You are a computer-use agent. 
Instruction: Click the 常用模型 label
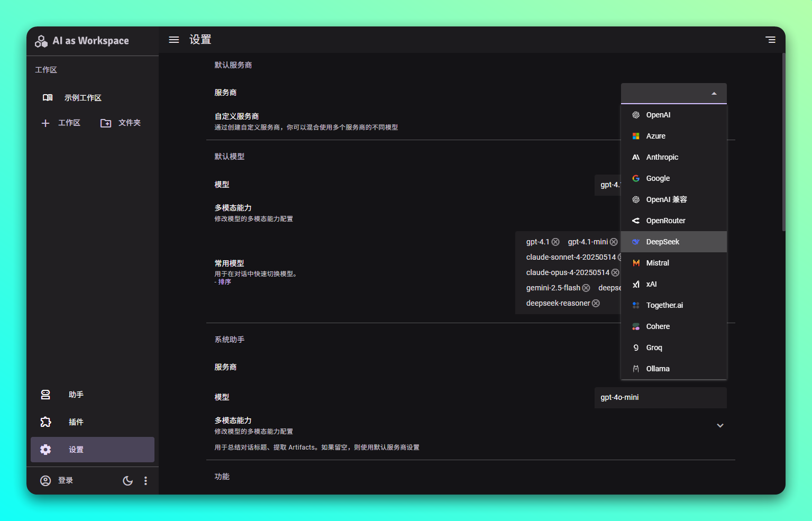(229, 263)
